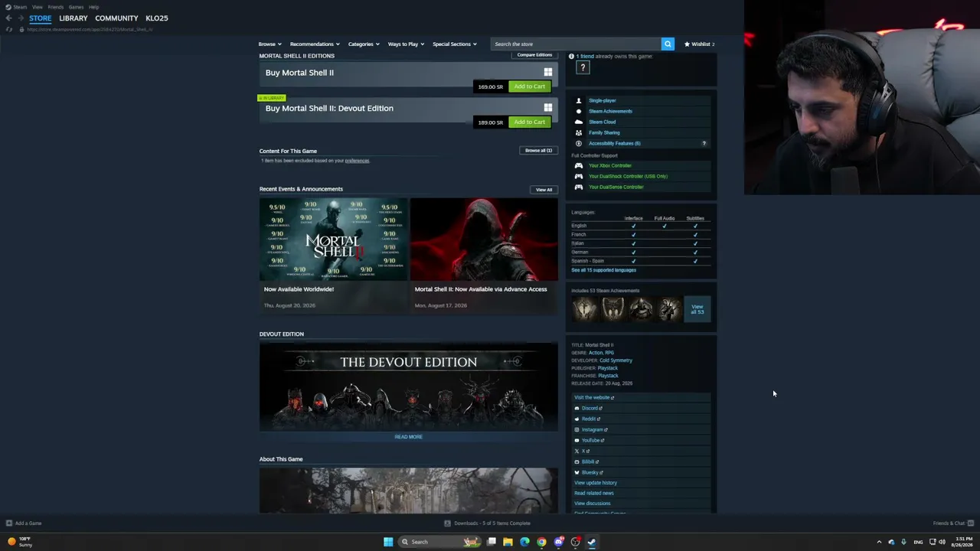This screenshot has width=980, height=551.
Task: Click the Single-player feature icon
Action: (579, 100)
